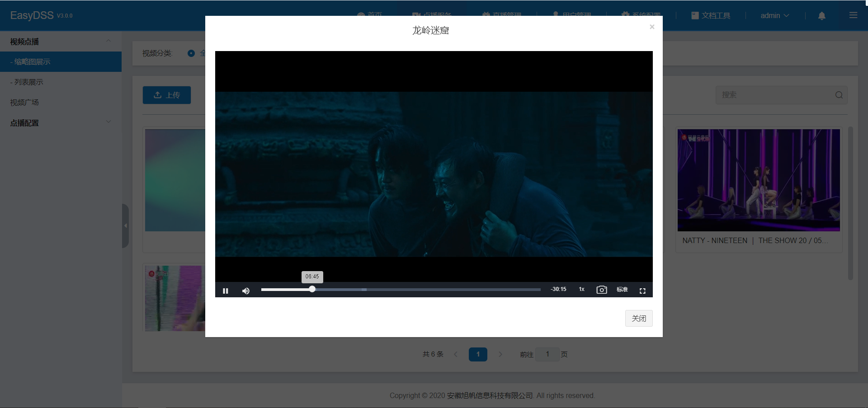Open the admin user dropdown
The height and width of the screenshot is (408, 868).
[x=774, y=15]
